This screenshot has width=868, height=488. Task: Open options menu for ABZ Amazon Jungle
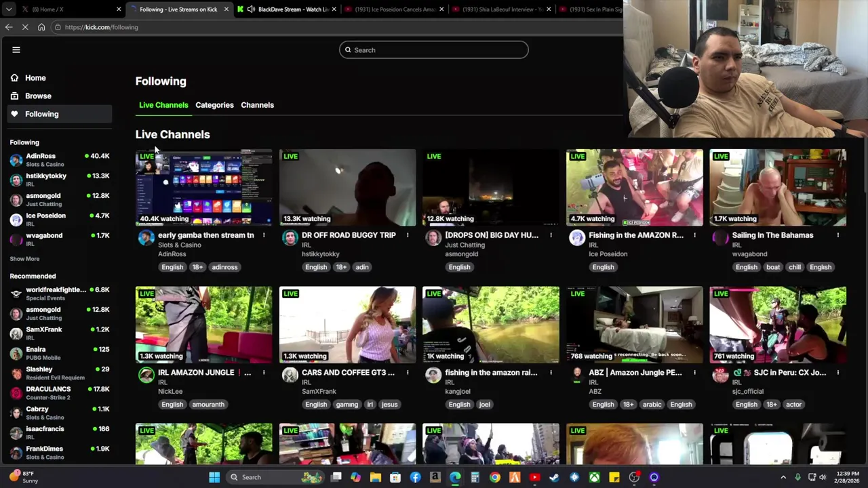694,373
